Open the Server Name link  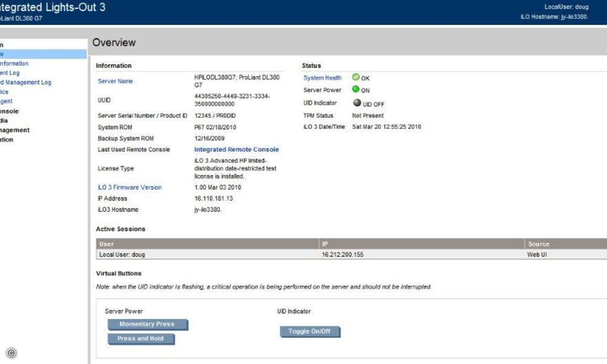click(x=115, y=81)
